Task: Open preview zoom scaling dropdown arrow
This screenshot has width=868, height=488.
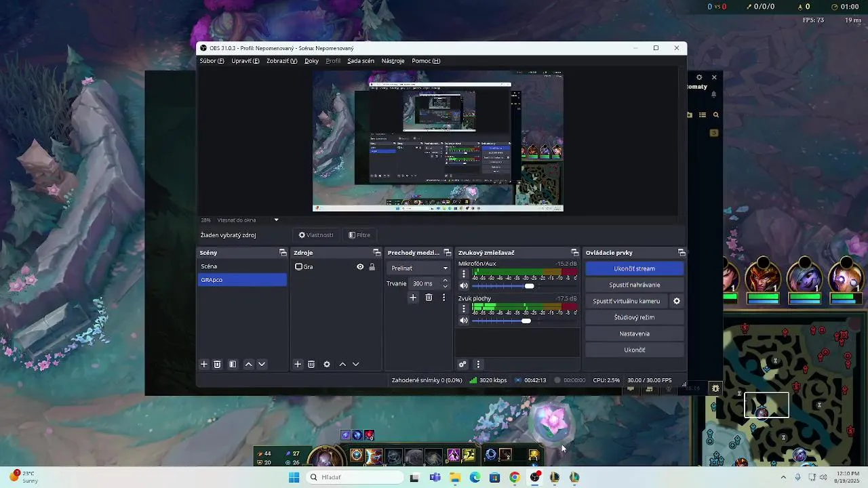Action: [276, 220]
